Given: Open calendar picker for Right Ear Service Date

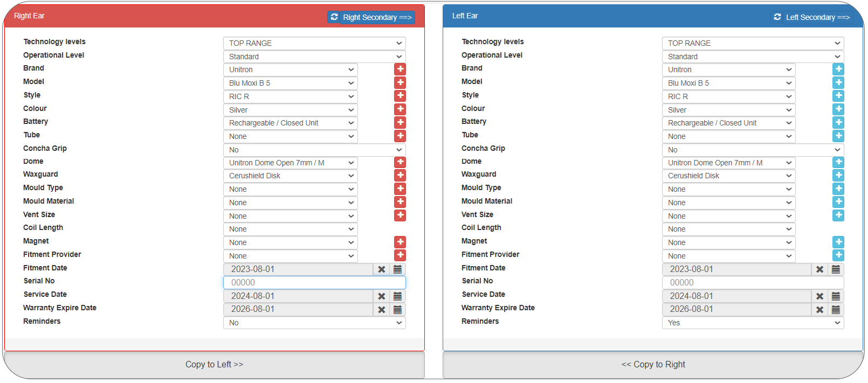Looking at the screenshot, I should [397, 296].
